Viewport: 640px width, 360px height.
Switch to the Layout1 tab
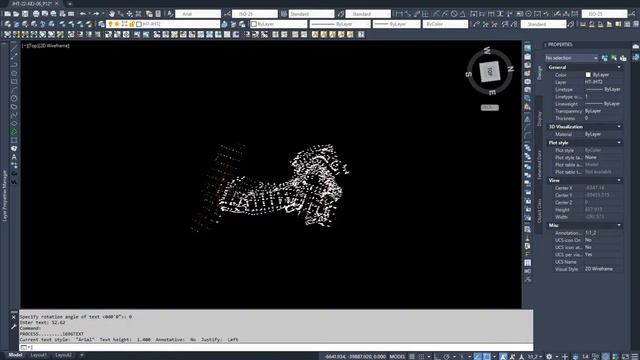pyautogui.click(x=39, y=355)
